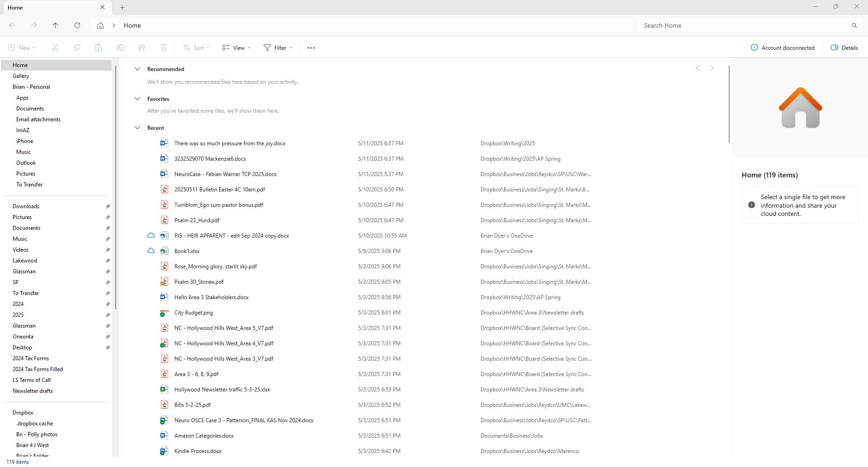
Task: Click the Rename icon on the toolbar
Action: point(120,48)
